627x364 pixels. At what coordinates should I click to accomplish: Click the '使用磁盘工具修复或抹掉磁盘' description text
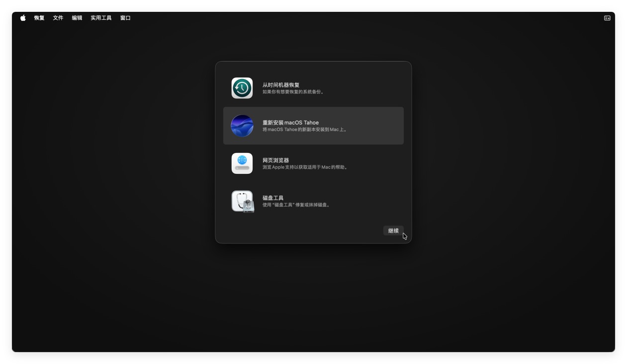click(295, 205)
